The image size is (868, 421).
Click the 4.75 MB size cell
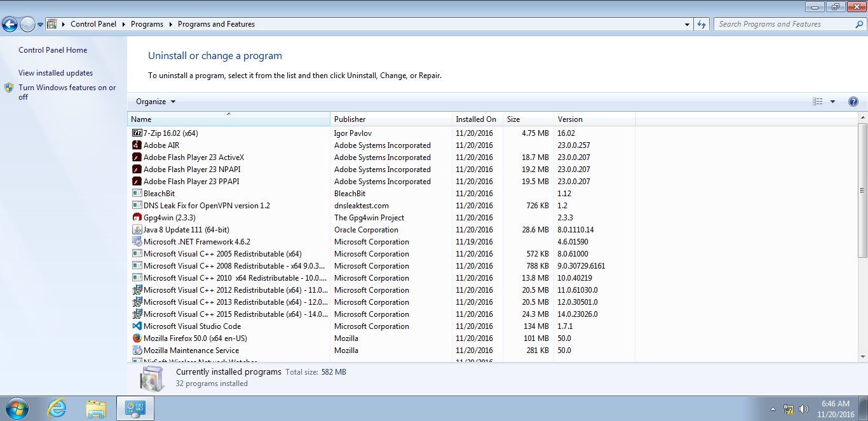(535, 133)
